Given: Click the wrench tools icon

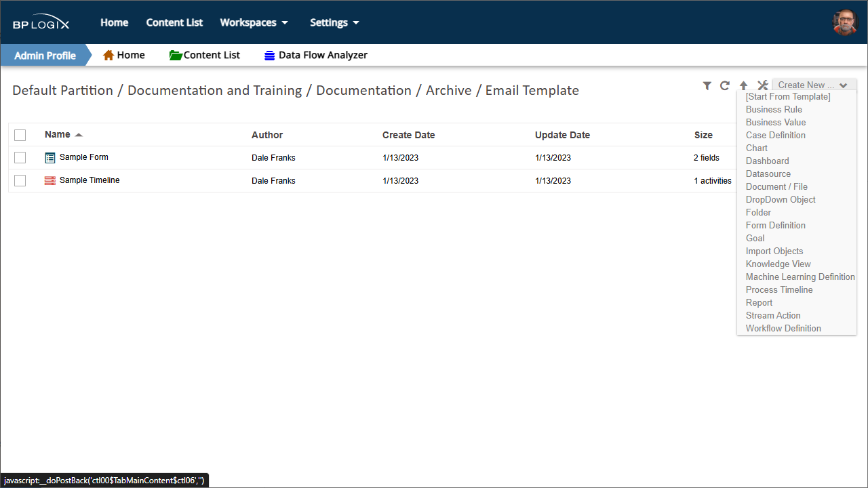Looking at the screenshot, I should click(x=762, y=85).
